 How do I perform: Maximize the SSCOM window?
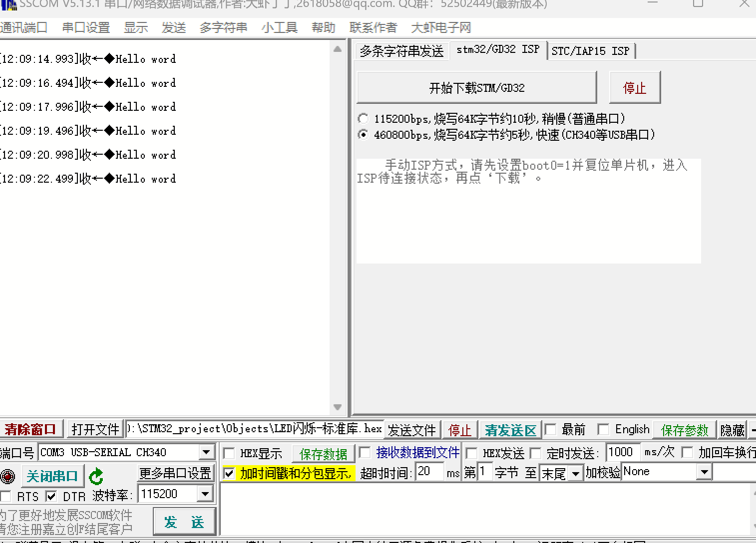click(x=698, y=3)
